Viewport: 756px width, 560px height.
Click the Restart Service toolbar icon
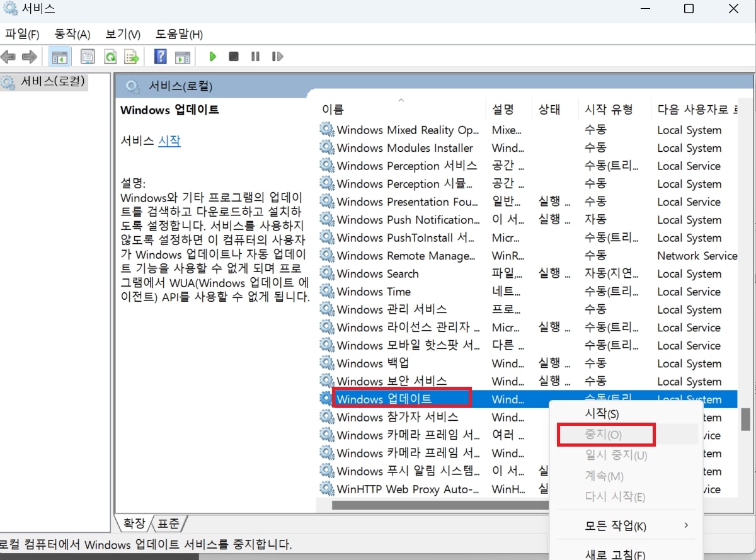point(277,57)
